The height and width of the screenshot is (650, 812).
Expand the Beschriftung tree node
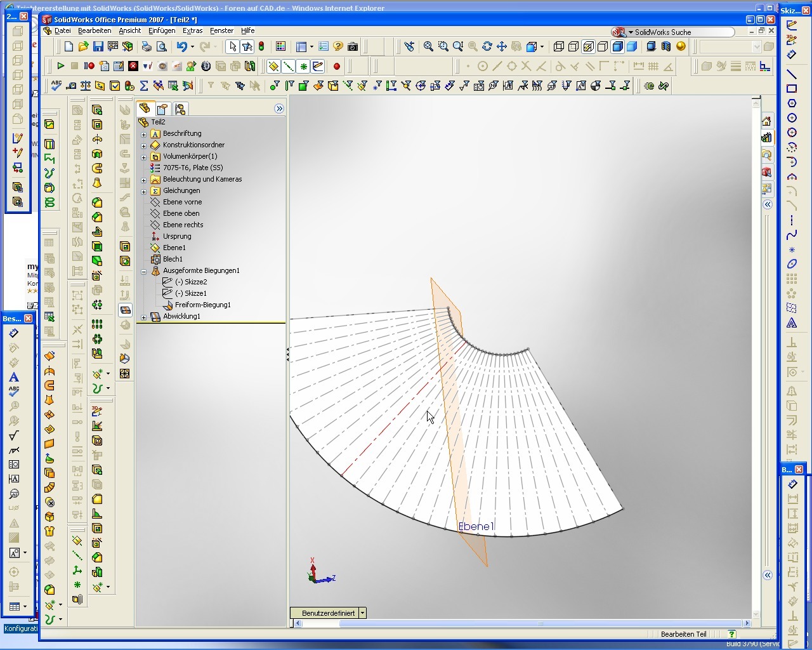pyautogui.click(x=143, y=134)
